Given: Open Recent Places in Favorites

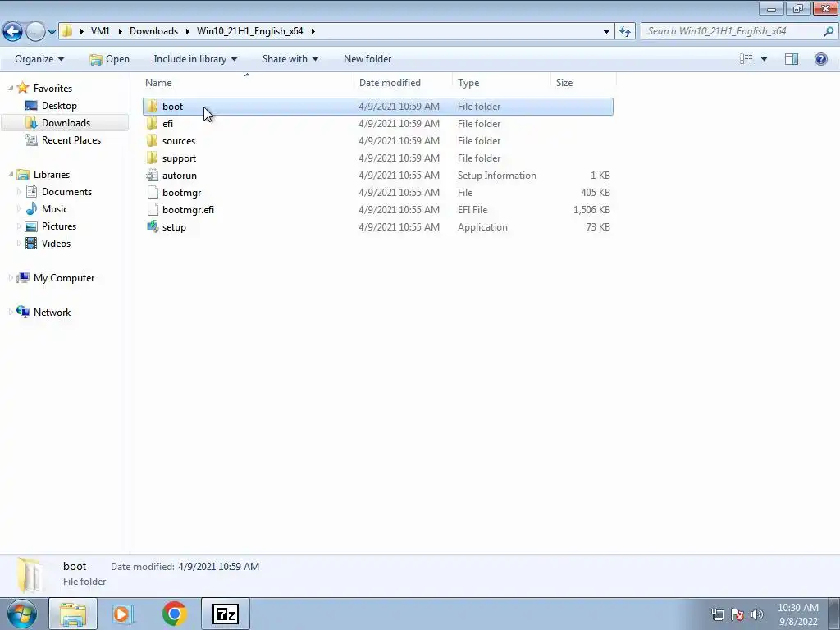Looking at the screenshot, I should tap(71, 139).
